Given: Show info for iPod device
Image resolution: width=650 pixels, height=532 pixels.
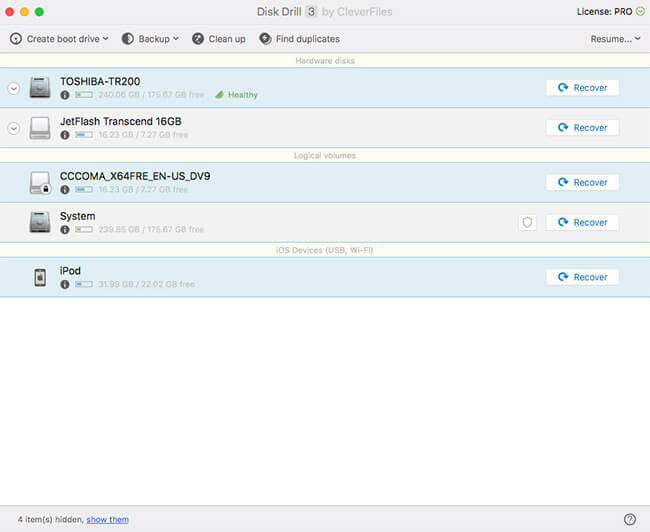Looking at the screenshot, I should coord(65,284).
